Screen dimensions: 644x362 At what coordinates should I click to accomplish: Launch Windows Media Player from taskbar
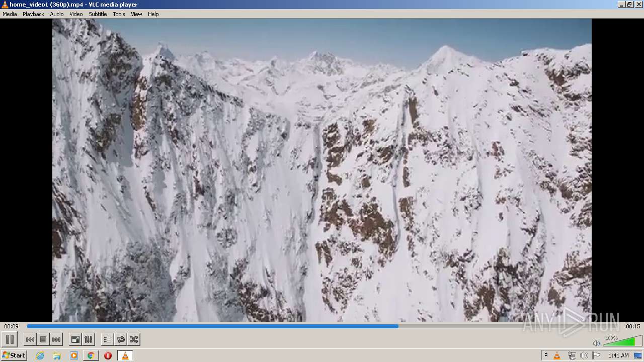click(74, 355)
